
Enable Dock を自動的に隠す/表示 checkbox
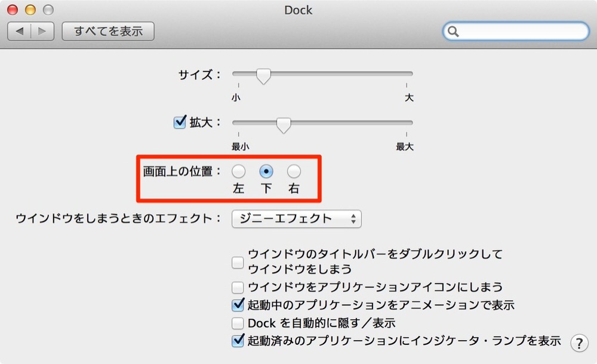coord(238,323)
